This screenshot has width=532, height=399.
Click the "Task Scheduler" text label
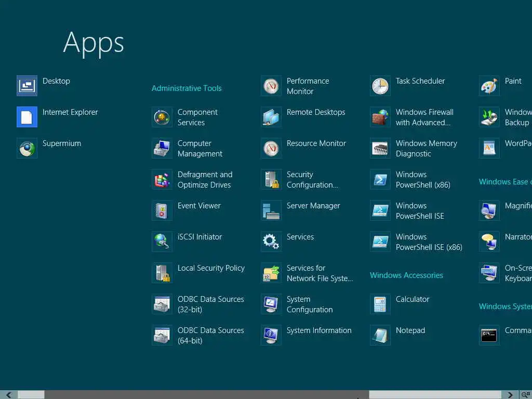point(420,81)
